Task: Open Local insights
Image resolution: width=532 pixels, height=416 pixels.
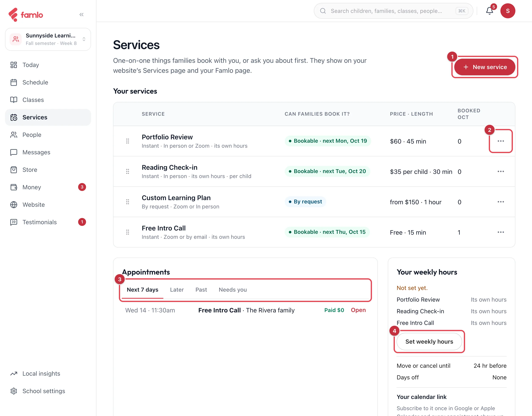Action: 48,374
